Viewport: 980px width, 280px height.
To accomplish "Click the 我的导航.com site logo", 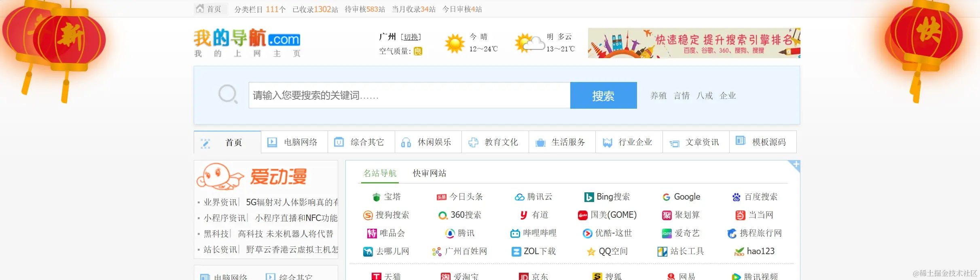I will click(247, 43).
